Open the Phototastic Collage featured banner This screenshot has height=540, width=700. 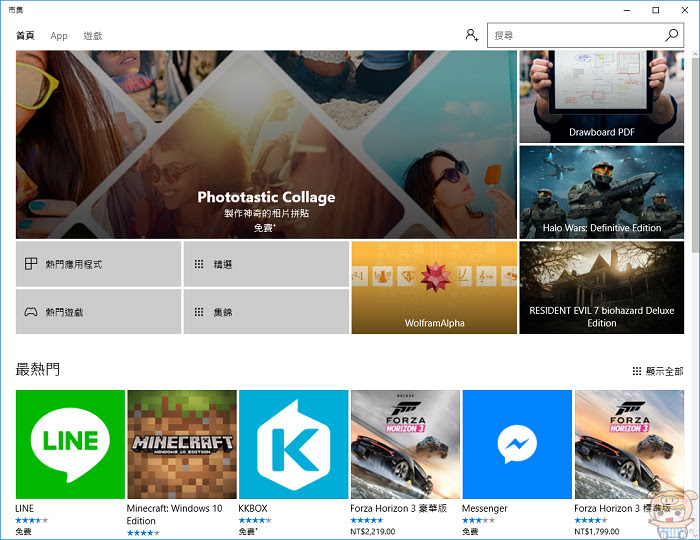266,144
